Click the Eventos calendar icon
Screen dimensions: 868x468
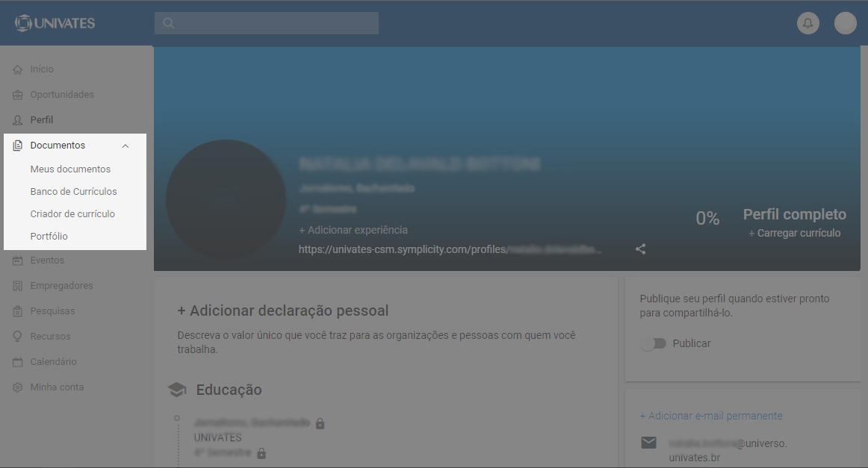tap(18, 260)
